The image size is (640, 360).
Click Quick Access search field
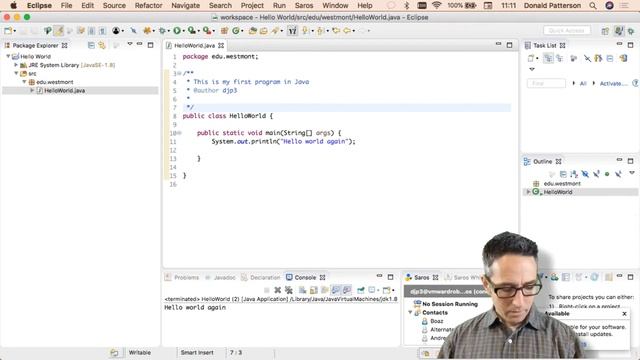coord(567,31)
